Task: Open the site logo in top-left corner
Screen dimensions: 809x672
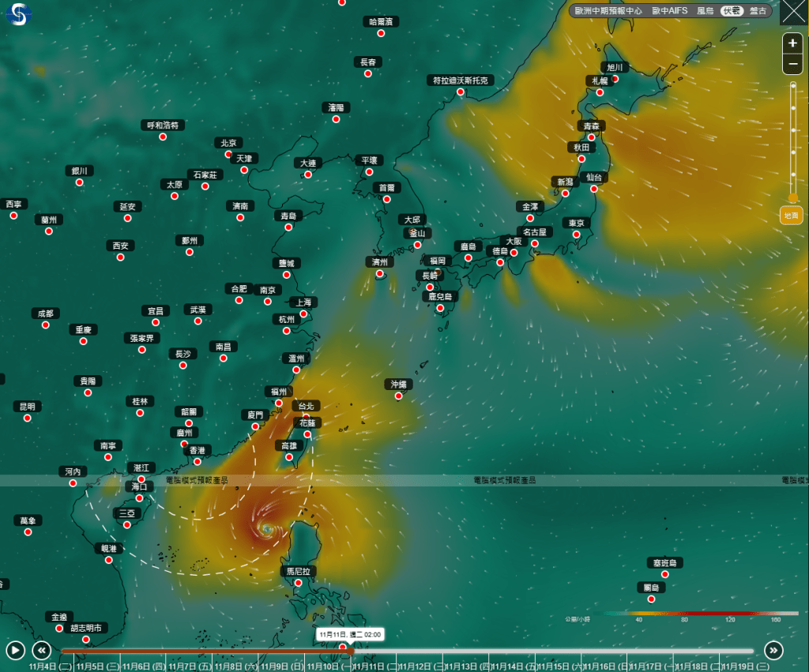Action: tap(16, 14)
